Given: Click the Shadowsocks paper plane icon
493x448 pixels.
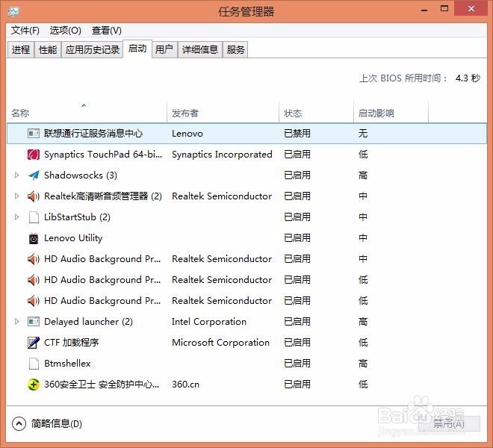Looking at the screenshot, I should coord(34,175).
